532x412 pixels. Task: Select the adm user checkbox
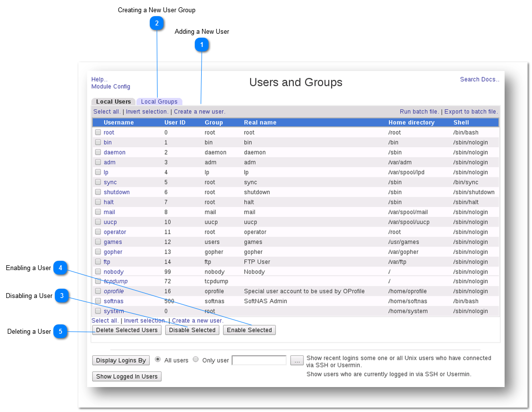coord(98,162)
